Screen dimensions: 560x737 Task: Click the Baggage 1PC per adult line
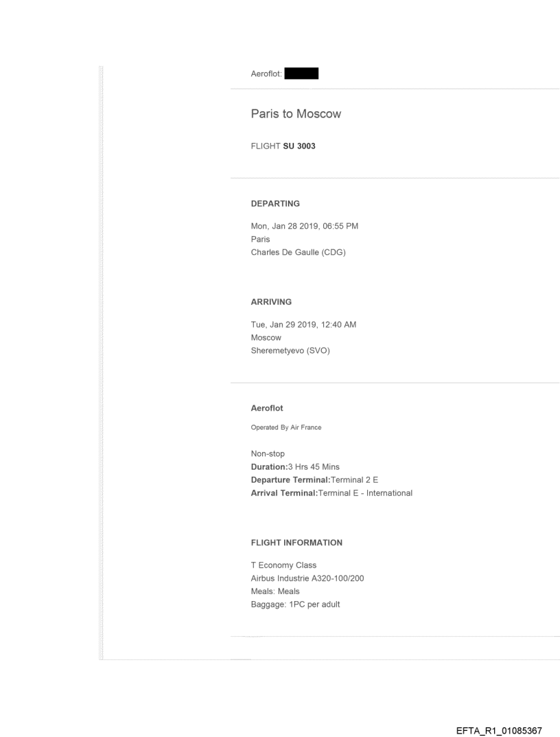pos(295,604)
